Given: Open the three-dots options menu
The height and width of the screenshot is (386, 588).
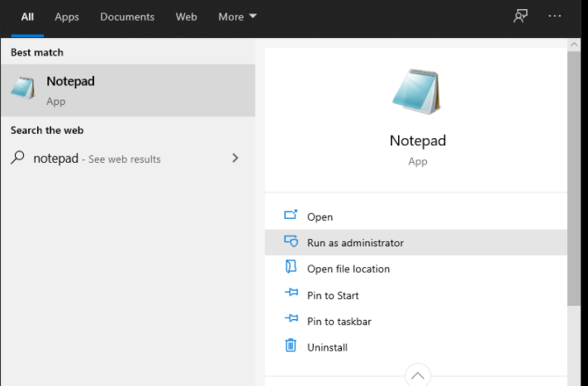Looking at the screenshot, I should pyautogui.click(x=555, y=17).
